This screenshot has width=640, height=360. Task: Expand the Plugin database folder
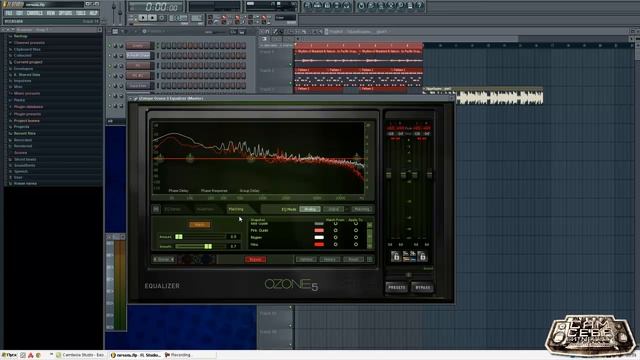tap(28, 107)
